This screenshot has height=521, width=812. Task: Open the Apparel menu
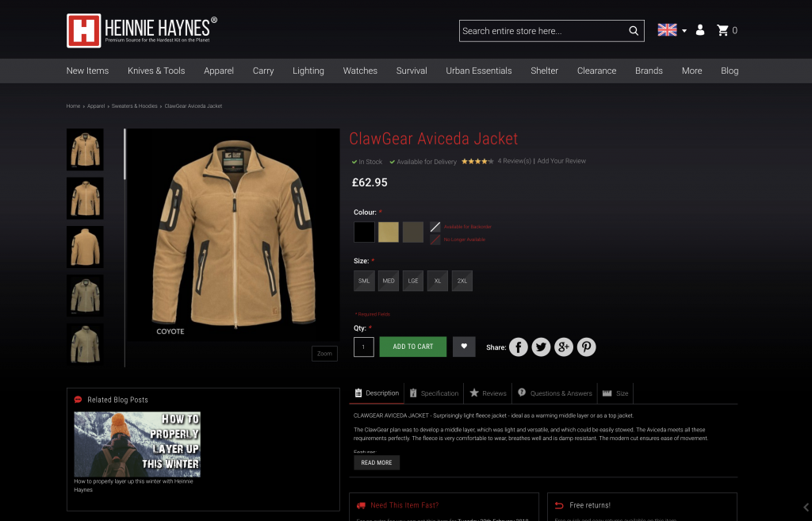219,71
